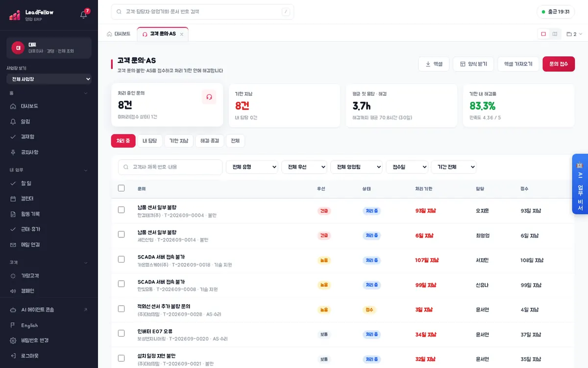Select the 내 담당 filter tab
Viewport: 588px width, 368px height.
150,141
